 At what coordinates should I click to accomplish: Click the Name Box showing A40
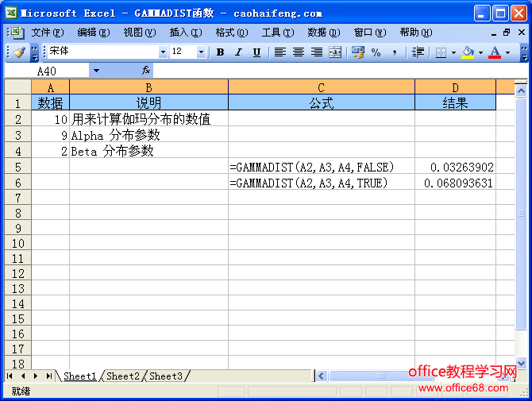tap(47, 71)
